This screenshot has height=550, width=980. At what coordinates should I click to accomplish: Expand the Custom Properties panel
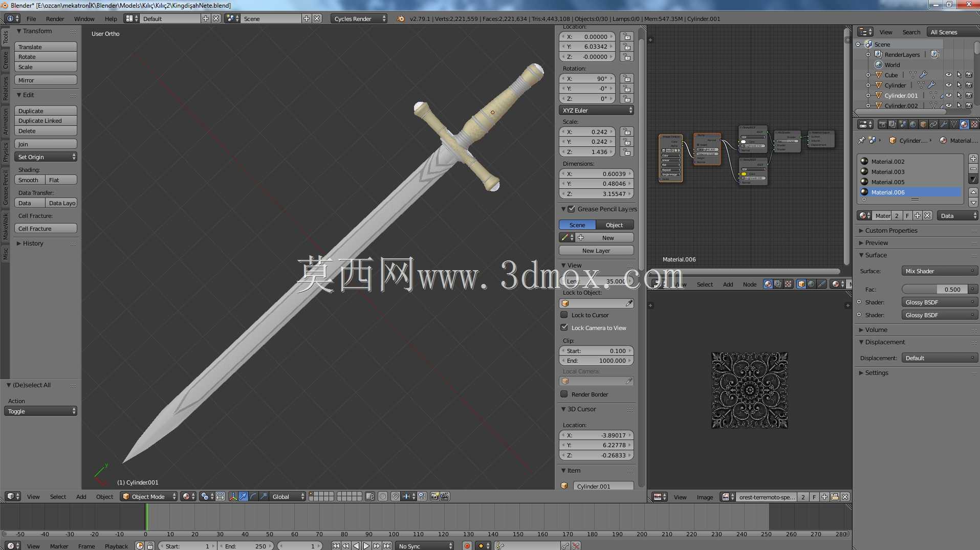click(891, 230)
